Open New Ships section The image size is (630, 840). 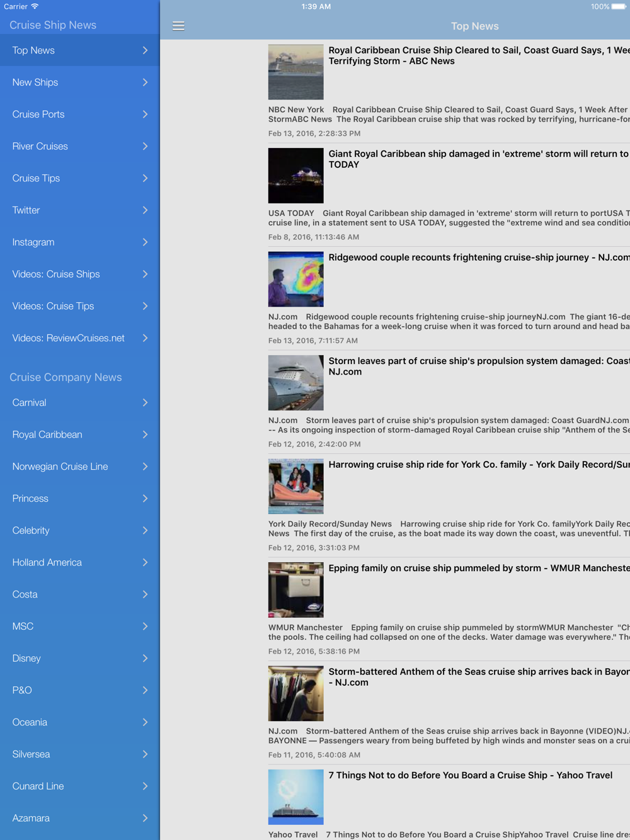80,82
